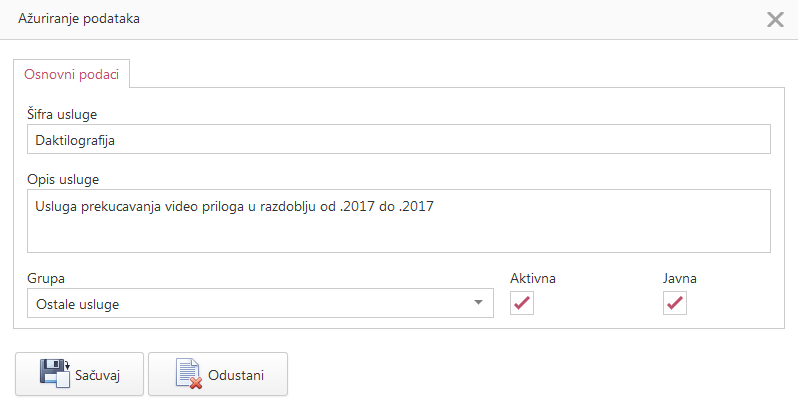Uncheck the Aktivna checkbox
The image size is (798, 413).
pyautogui.click(x=522, y=303)
